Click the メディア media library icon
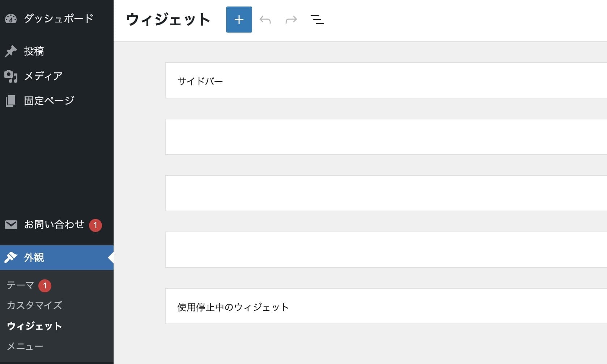The image size is (607, 364). tap(11, 76)
